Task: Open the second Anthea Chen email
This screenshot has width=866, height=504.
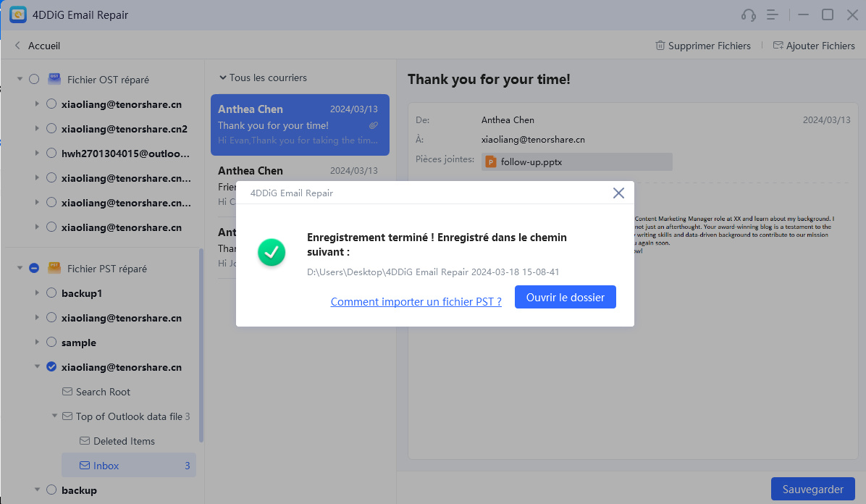Action: pyautogui.click(x=300, y=186)
